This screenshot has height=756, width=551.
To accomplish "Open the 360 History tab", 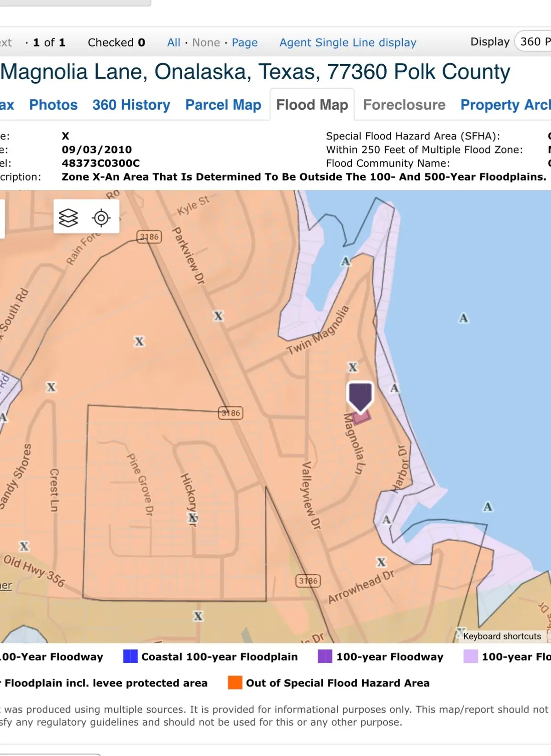I will click(131, 105).
